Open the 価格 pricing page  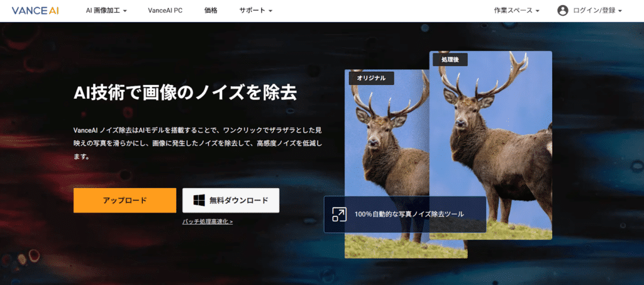(212, 11)
